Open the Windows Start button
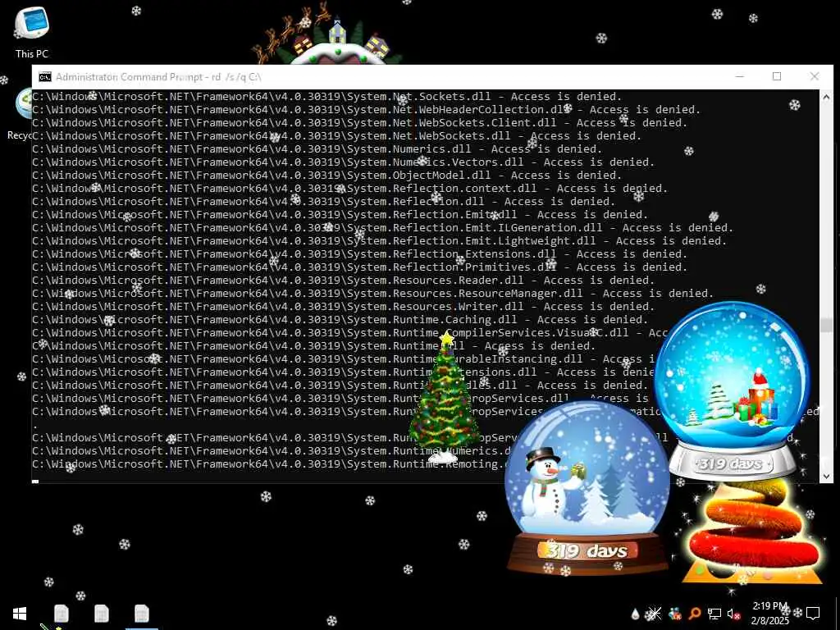This screenshot has height=630, width=840. [x=20, y=614]
